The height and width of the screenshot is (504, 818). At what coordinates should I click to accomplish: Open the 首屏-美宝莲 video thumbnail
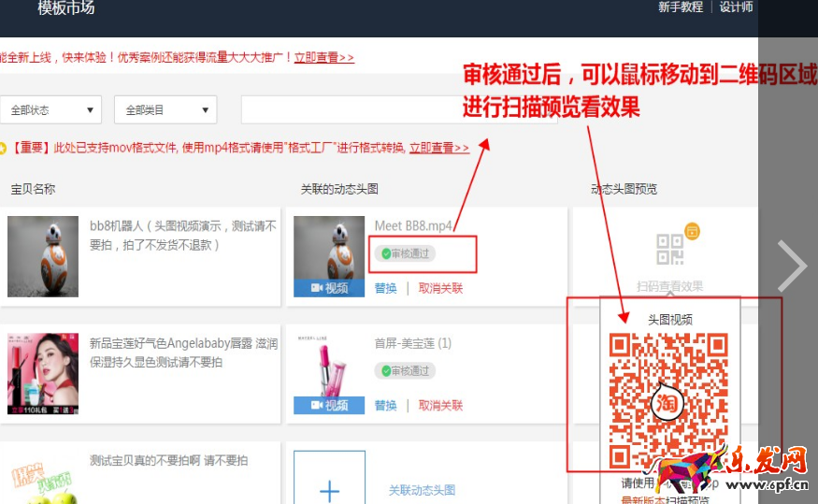pyautogui.click(x=329, y=374)
